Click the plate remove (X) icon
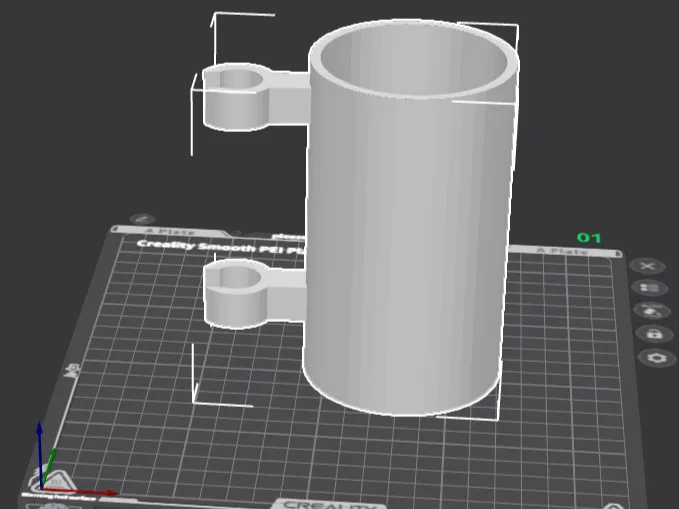This screenshot has height=509, width=679. [647, 266]
